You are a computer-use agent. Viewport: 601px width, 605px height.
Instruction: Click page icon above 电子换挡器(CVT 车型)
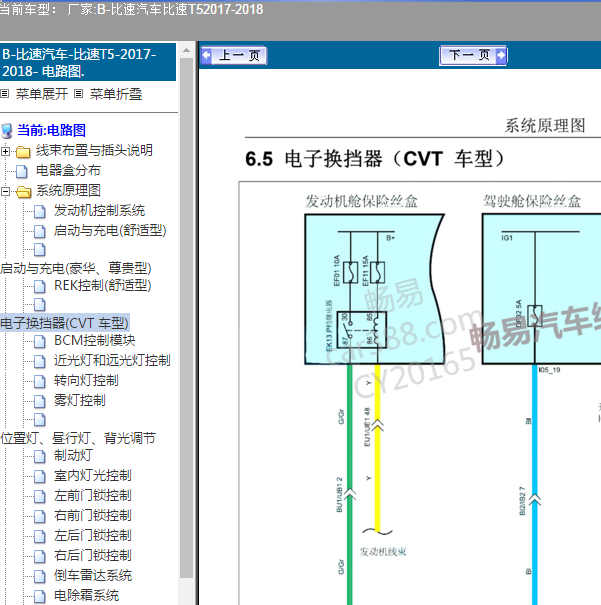point(39,305)
